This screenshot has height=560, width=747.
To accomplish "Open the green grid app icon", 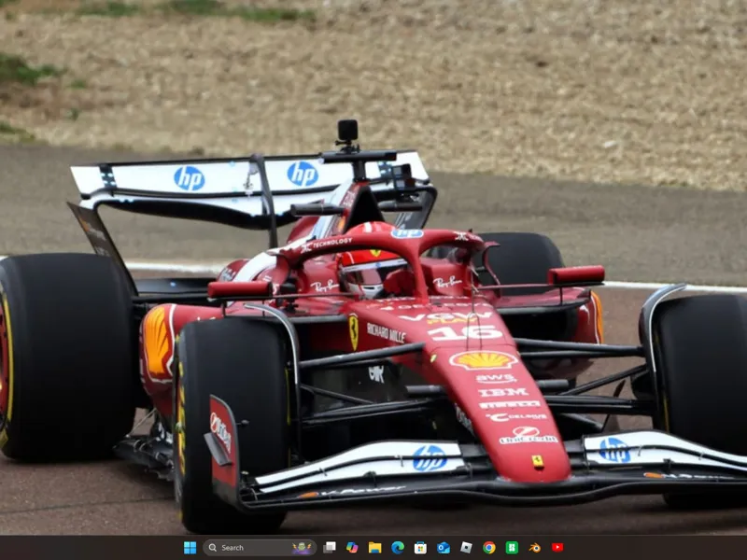I will point(512,548).
